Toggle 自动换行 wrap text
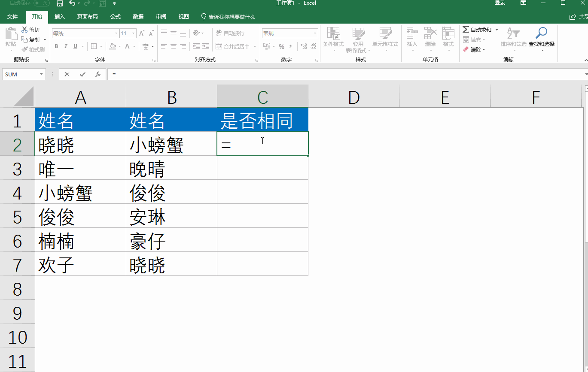 230,33
